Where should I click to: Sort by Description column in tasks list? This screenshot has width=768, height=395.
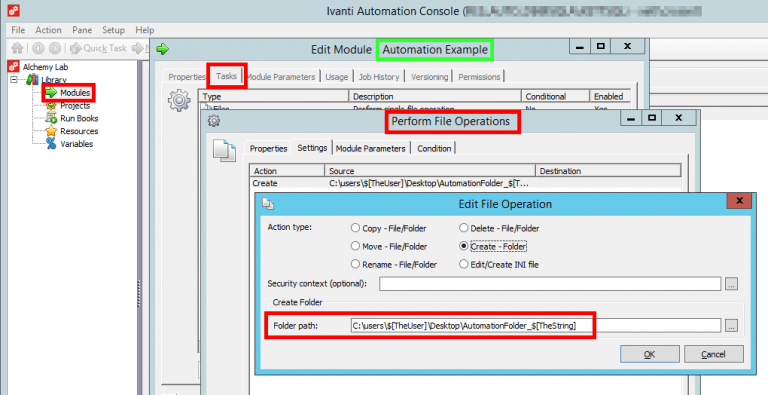[x=435, y=97]
